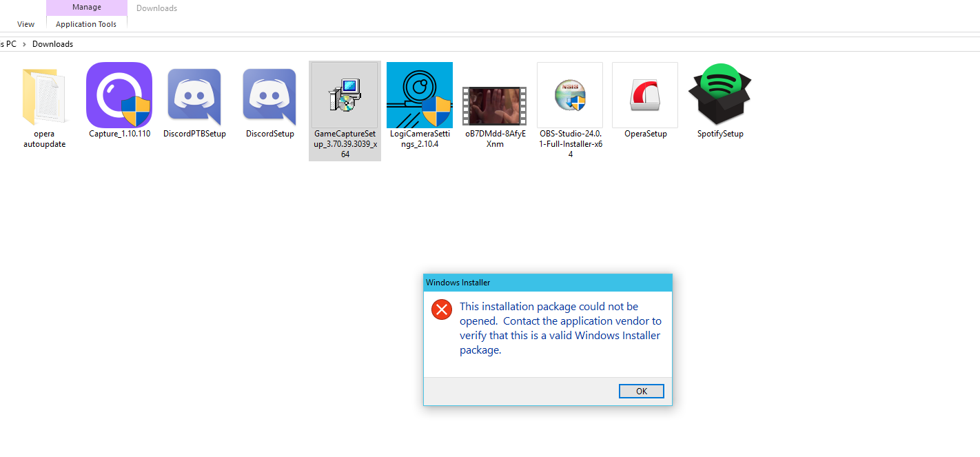This screenshot has width=980, height=457.
Task: Open the OperaSetup installer
Action: pos(644,97)
